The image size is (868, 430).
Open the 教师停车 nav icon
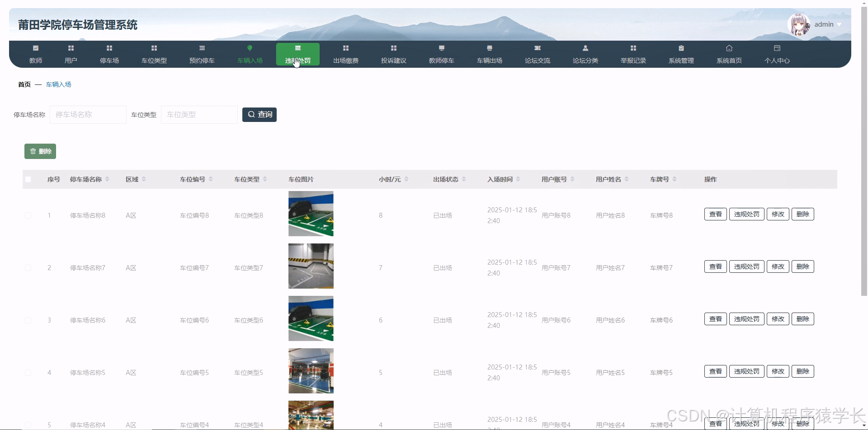pos(442,48)
